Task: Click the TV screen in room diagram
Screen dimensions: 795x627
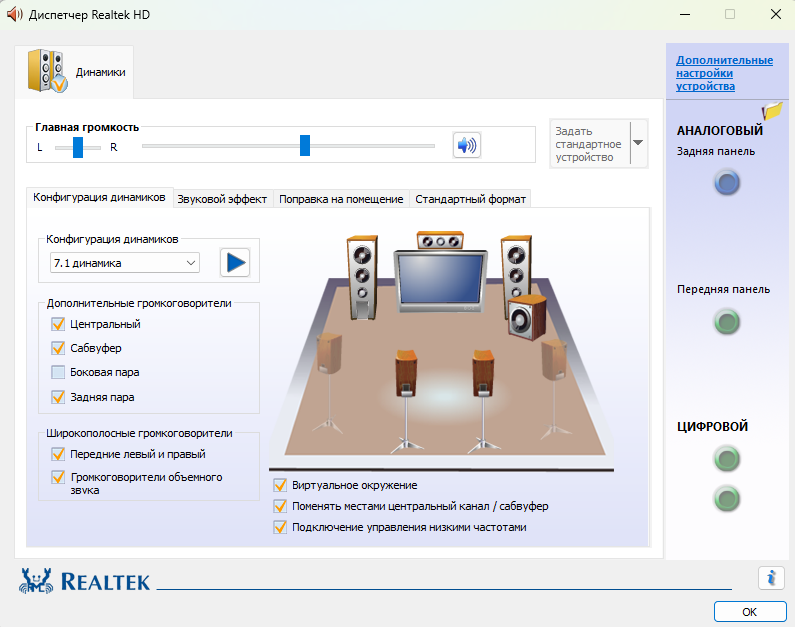Action: click(x=440, y=278)
